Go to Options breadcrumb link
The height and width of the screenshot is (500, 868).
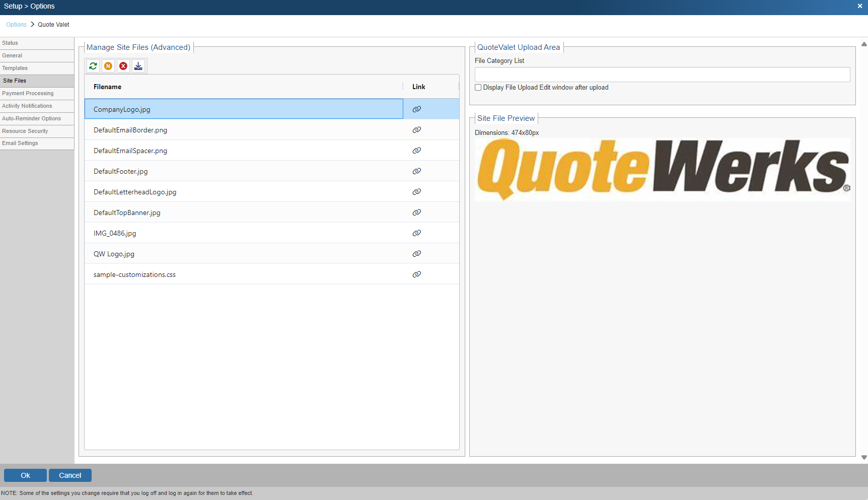(x=16, y=25)
